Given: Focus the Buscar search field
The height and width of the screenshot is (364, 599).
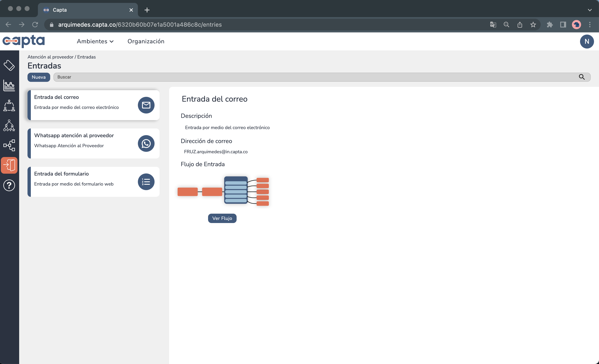Looking at the screenshot, I should (x=316, y=77).
